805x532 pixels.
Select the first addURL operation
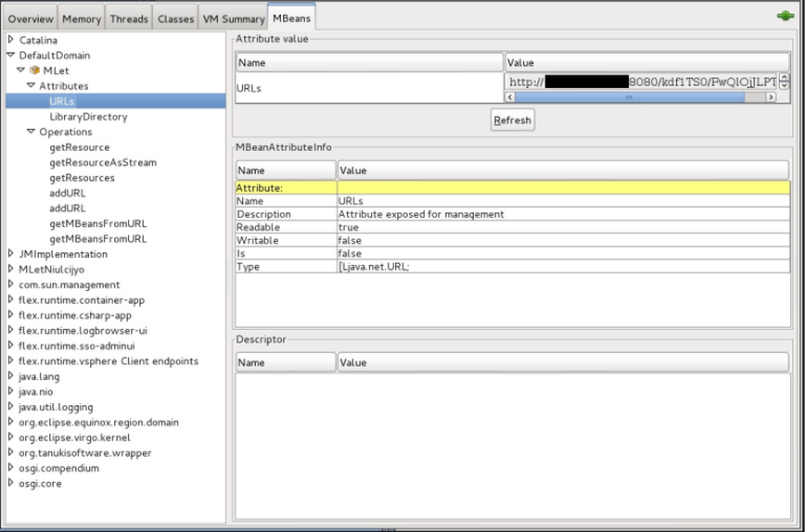[68, 193]
